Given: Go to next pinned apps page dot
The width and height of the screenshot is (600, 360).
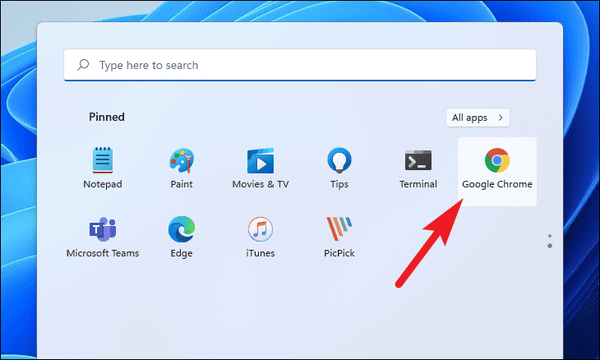Looking at the screenshot, I should [549, 246].
